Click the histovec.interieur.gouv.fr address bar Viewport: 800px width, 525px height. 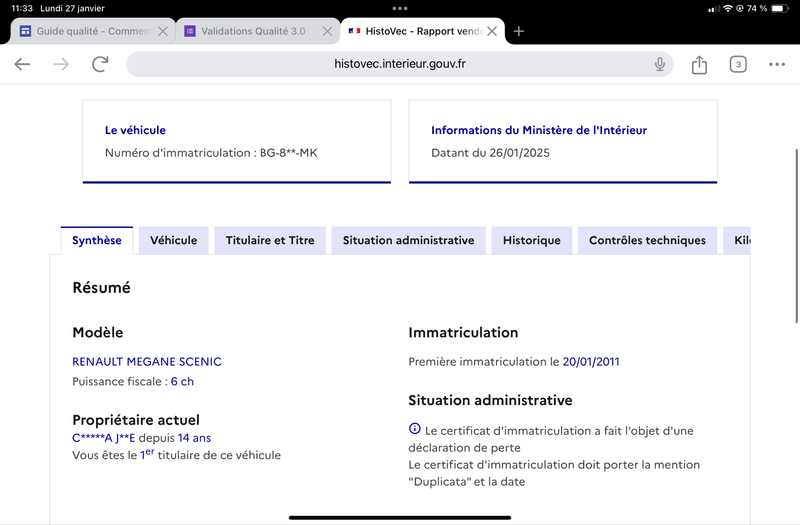399,64
